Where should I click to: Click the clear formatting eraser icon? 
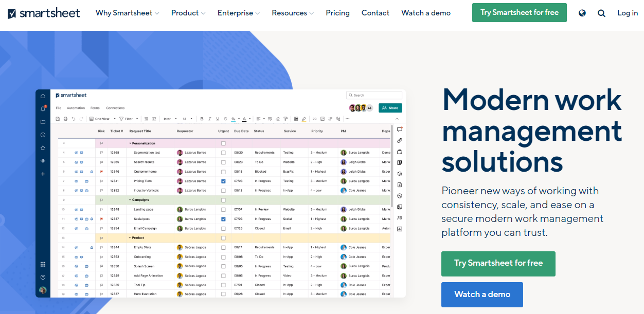(x=278, y=119)
